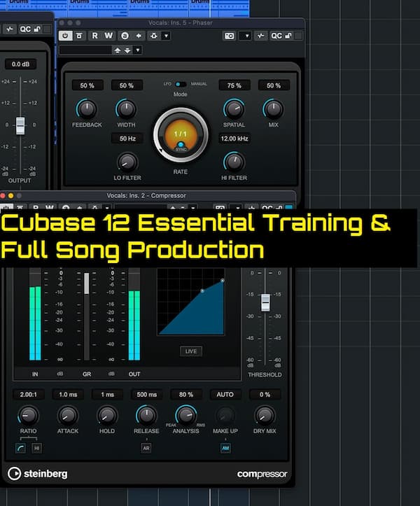Click the steinberg logo

37,474
